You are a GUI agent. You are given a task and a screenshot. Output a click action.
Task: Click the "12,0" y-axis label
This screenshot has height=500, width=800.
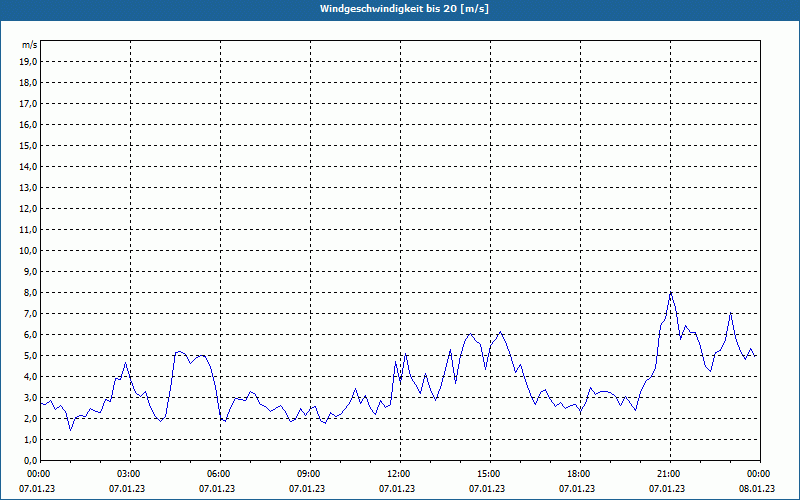click(29, 209)
